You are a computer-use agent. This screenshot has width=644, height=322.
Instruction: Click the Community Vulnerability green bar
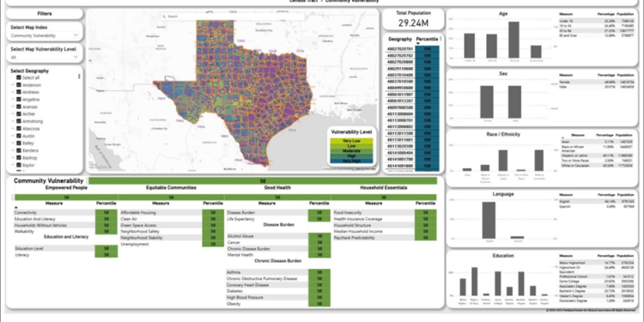pyautogui.click(x=263, y=180)
